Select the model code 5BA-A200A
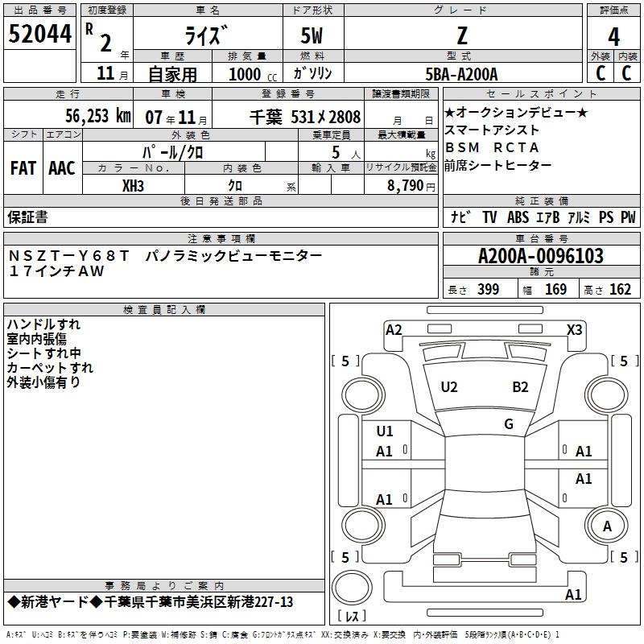Viewport: 644px width, 644px height. 461,74
